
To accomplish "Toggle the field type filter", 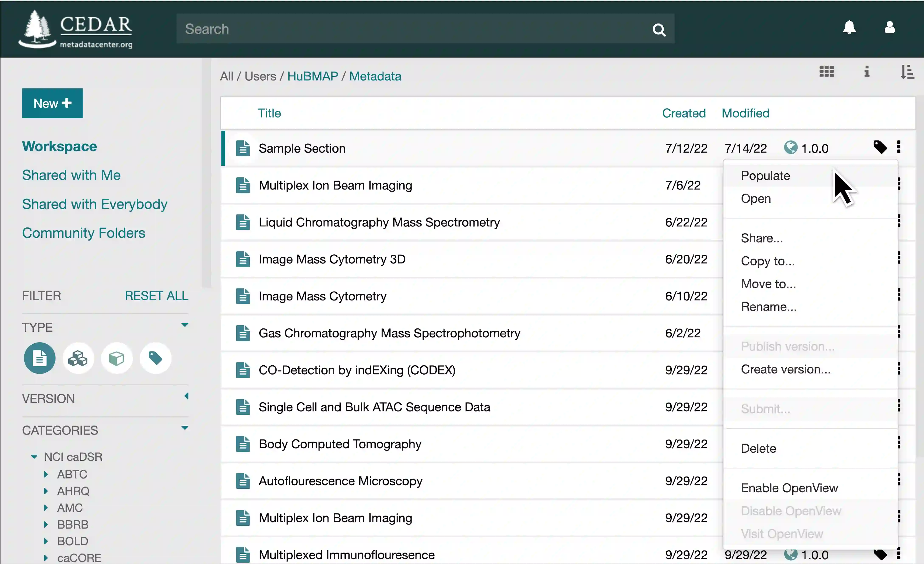I will tap(117, 359).
